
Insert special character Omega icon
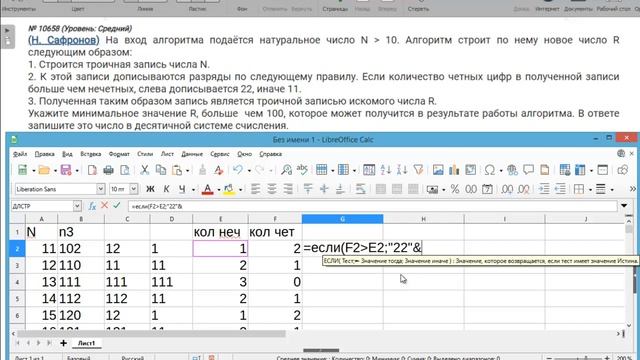click(490, 170)
